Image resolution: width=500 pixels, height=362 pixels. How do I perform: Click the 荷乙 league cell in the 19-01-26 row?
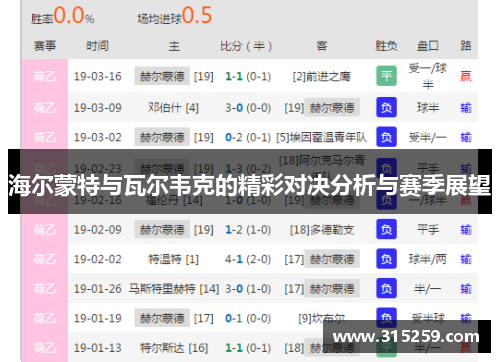pos(45,289)
